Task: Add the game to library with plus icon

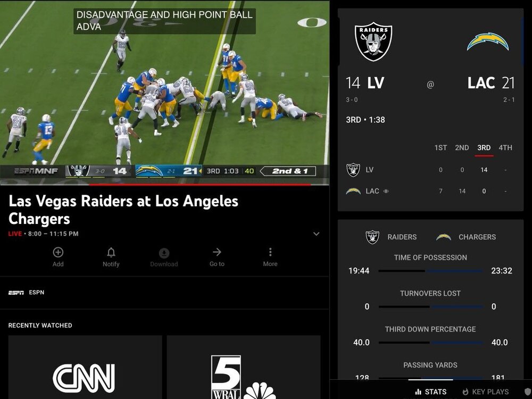Action: (58, 253)
